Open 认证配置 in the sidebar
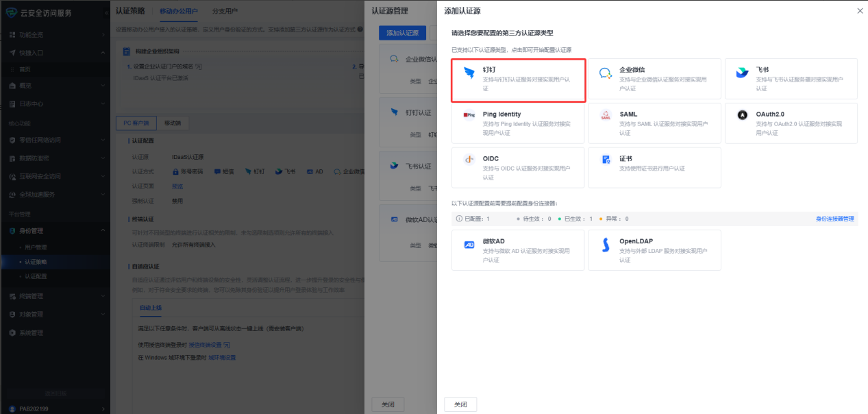Screen dimensions: 868x414 pyautogui.click(x=36, y=277)
